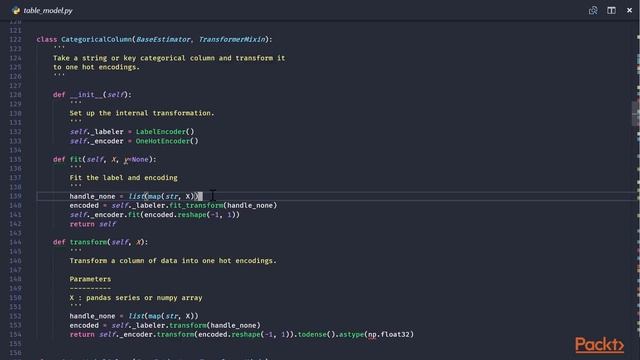Click the 'Parameters' docstring heading
This screenshot has width=640, height=360.
click(x=90, y=279)
